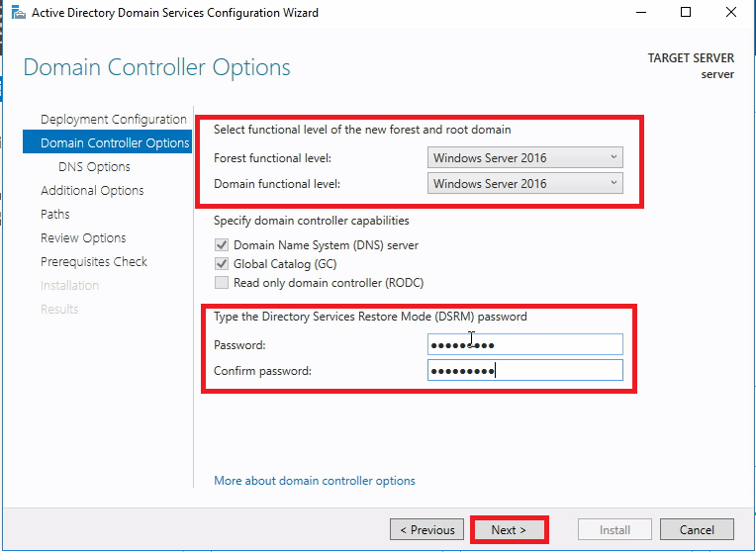756x552 pixels.
Task: Toggle Domain Name System (DNS) server checkbox
Action: pyautogui.click(x=222, y=245)
